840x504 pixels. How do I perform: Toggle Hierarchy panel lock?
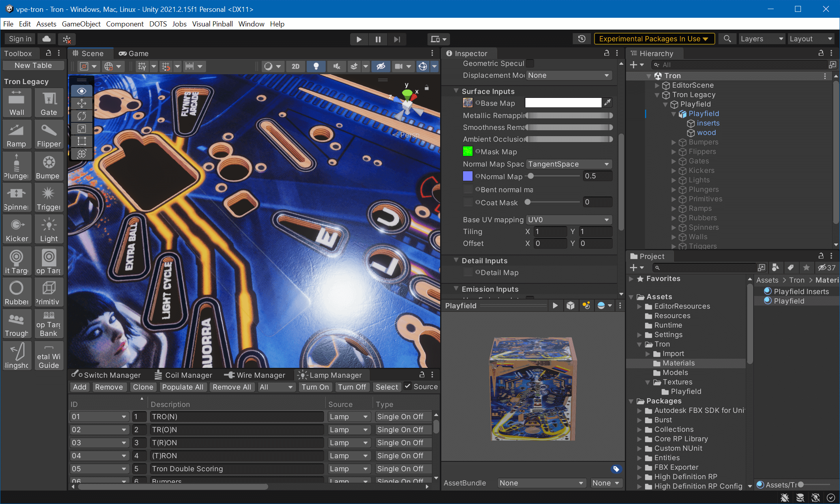pyautogui.click(x=821, y=53)
